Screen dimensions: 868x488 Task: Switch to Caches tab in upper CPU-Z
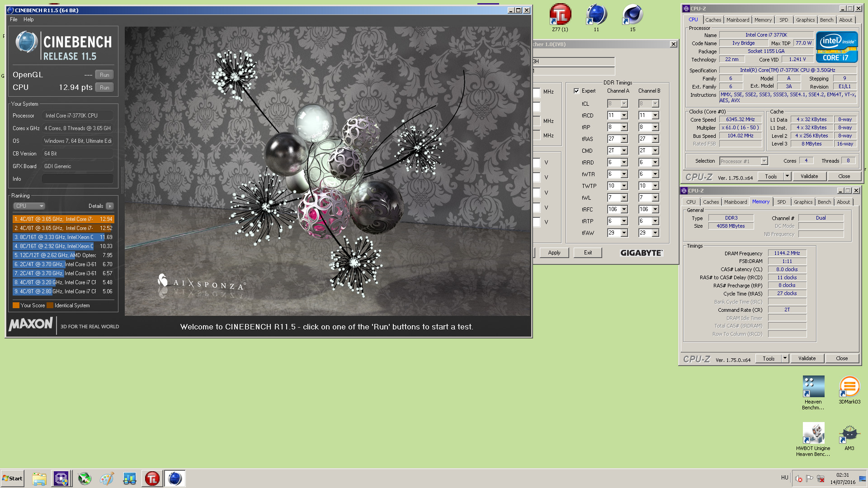click(x=713, y=20)
